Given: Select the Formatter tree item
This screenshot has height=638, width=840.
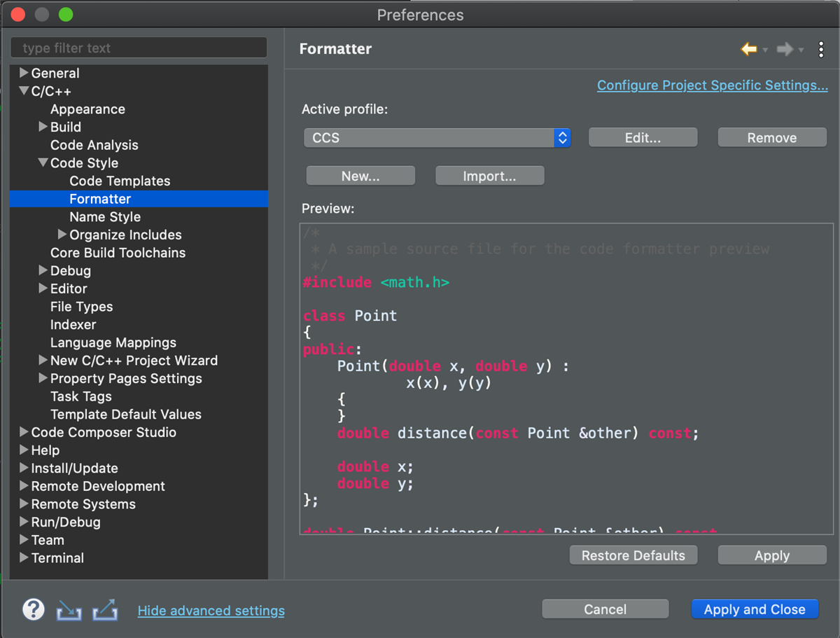Looking at the screenshot, I should (99, 198).
